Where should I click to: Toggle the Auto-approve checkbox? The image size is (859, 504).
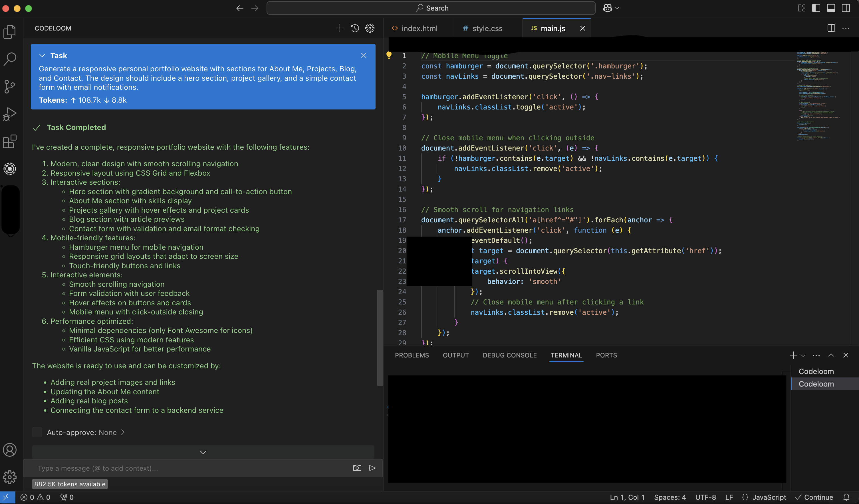pyautogui.click(x=37, y=432)
